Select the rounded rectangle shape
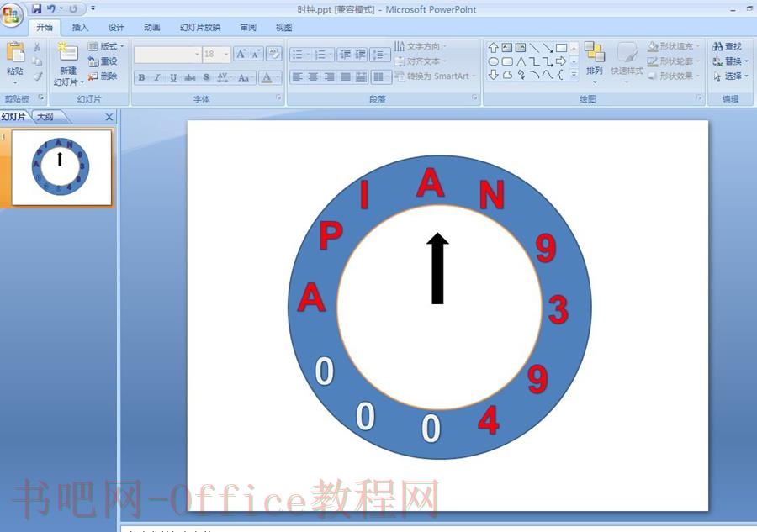 pos(507,61)
